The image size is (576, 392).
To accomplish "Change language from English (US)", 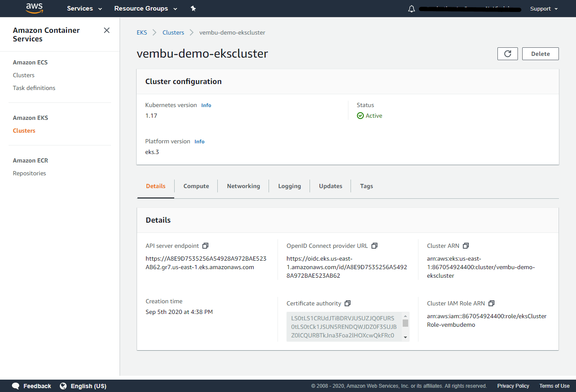I will pyautogui.click(x=88, y=386).
